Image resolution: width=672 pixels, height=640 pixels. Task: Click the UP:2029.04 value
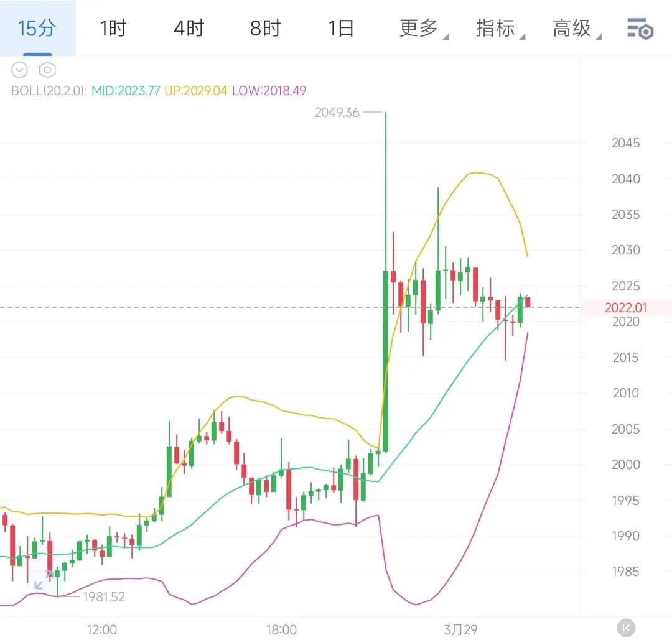tap(195, 91)
